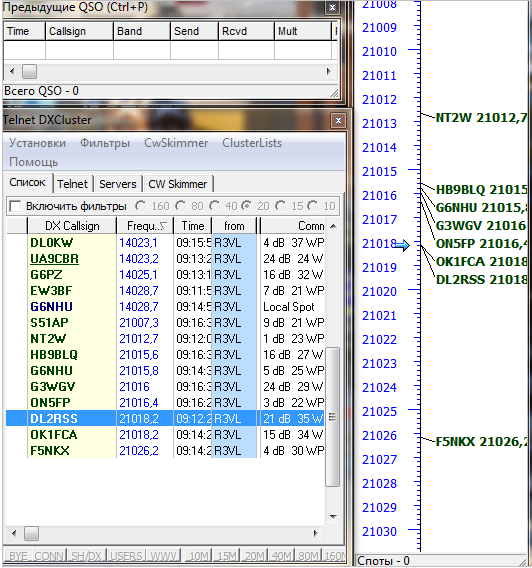Click QSO table Band column header
The image size is (532, 568).
(x=142, y=31)
